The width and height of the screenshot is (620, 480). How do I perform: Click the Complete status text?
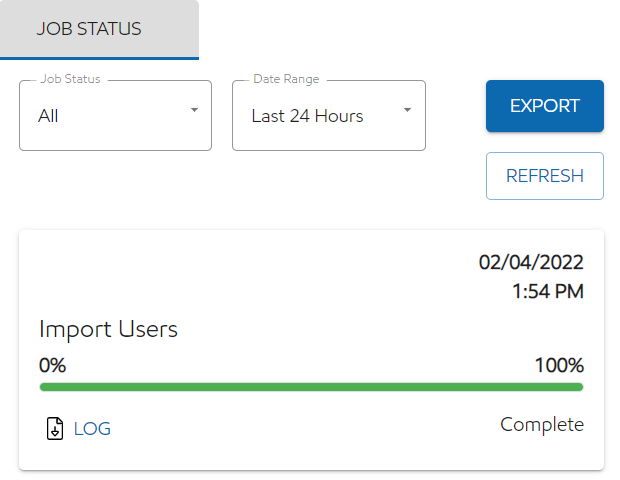(541, 425)
